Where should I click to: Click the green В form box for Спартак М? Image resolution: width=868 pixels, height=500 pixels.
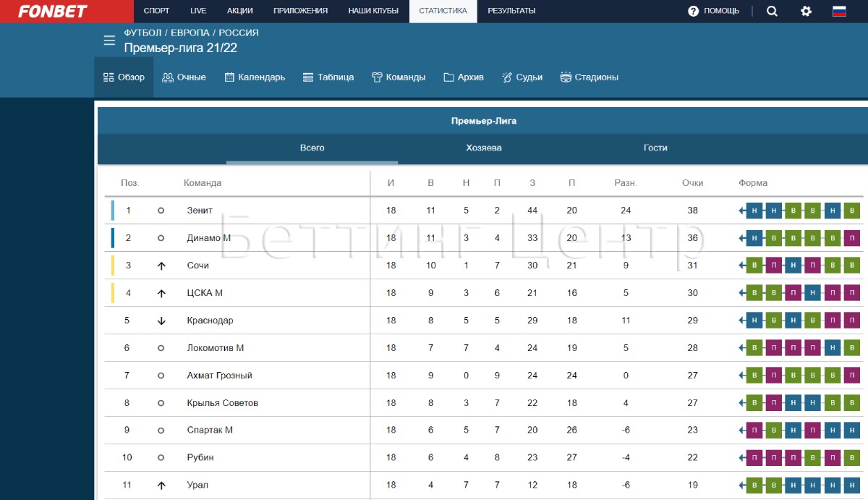[774, 431]
